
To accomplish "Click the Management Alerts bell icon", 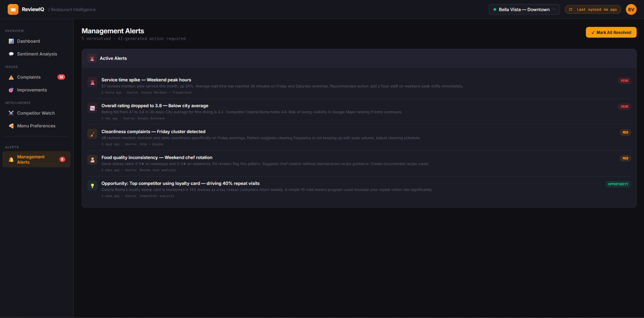I will [11, 160].
